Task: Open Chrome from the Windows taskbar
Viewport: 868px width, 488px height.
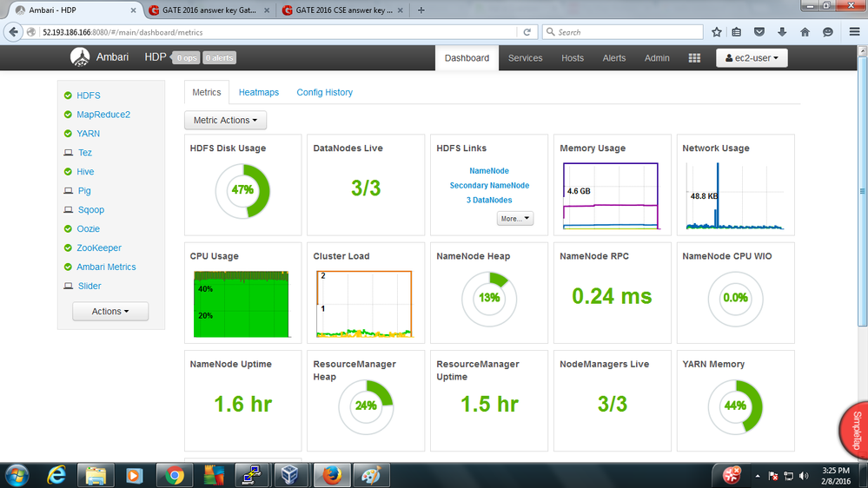Action: coord(175,475)
